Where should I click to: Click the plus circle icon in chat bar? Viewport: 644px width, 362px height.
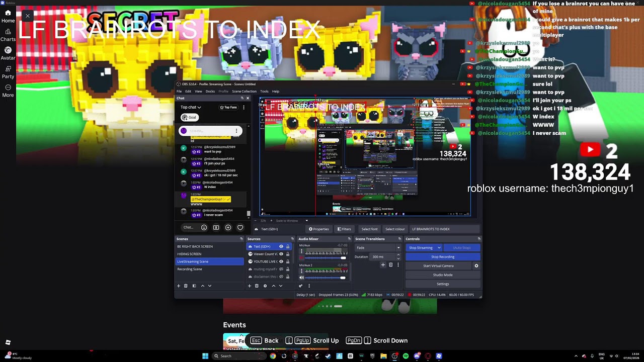tap(228, 227)
